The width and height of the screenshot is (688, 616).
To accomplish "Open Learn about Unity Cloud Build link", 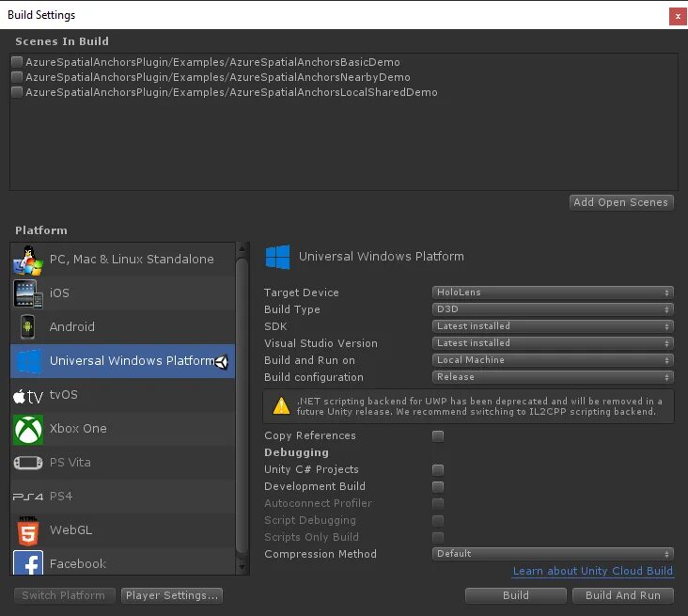I will click(593, 571).
